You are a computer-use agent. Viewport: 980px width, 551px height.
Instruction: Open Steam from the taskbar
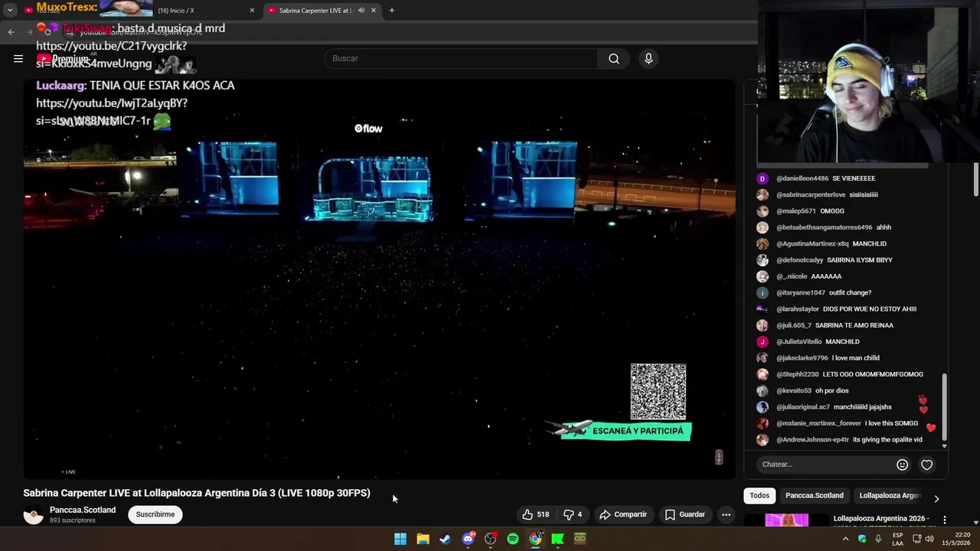tap(445, 539)
